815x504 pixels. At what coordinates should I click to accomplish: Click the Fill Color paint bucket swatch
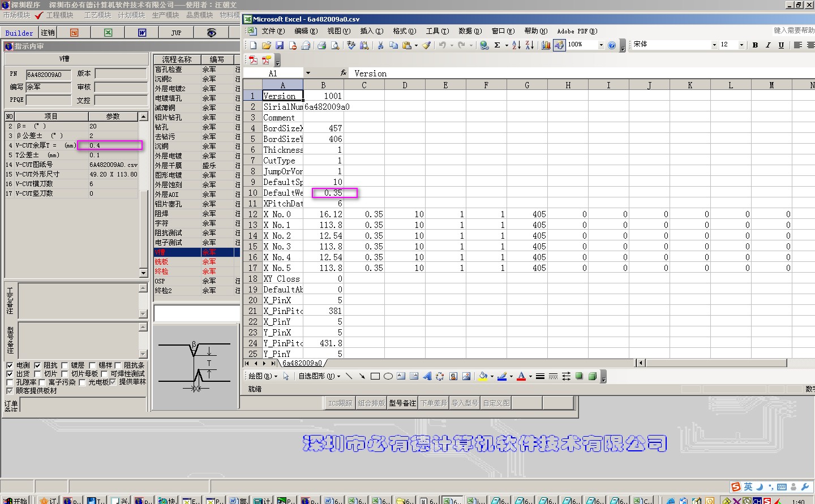[483, 376]
